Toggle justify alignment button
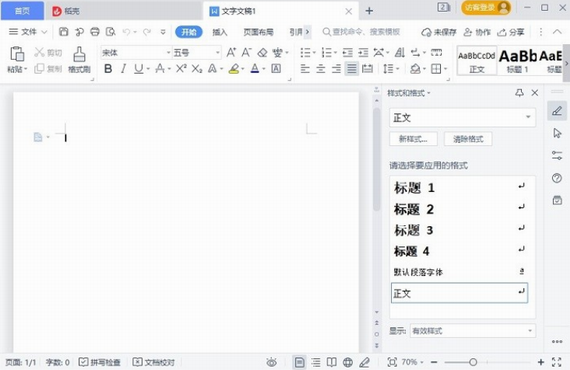 352,68
